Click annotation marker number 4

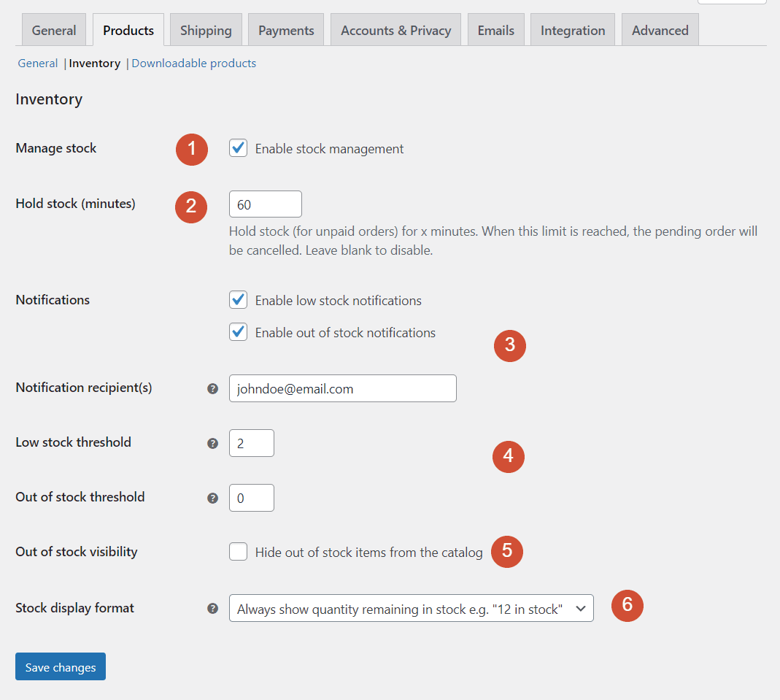[x=509, y=457]
